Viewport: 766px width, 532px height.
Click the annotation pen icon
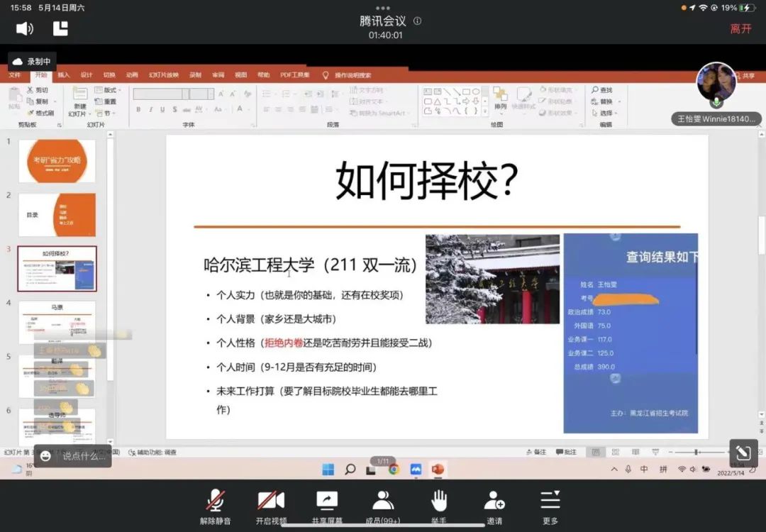pyautogui.click(x=743, y=453)
